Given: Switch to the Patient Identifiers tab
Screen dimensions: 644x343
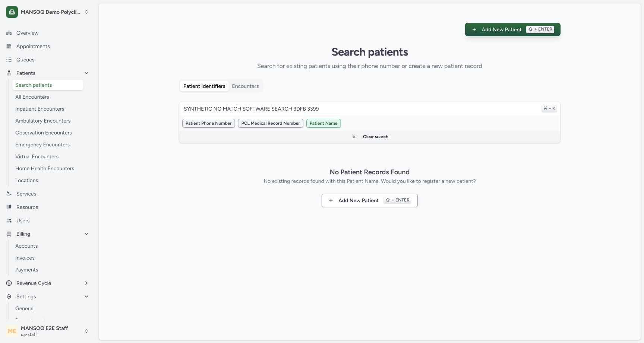Looking at the screenshot, I should click(204, 86).
